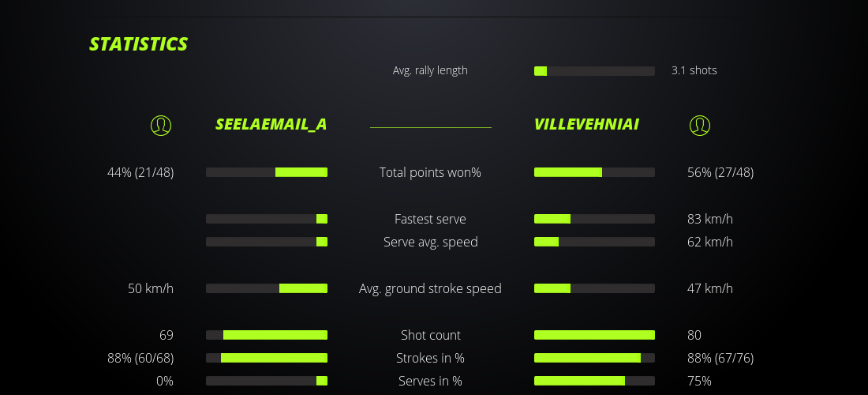Image resolution: width=868 pixels, height=395 pixels.
Task: Click the Strokes in % label
Action: click(430, 358)
